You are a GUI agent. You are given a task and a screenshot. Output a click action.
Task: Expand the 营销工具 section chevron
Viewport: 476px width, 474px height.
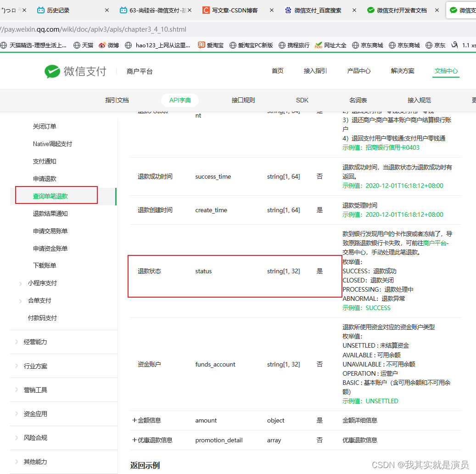17,390
